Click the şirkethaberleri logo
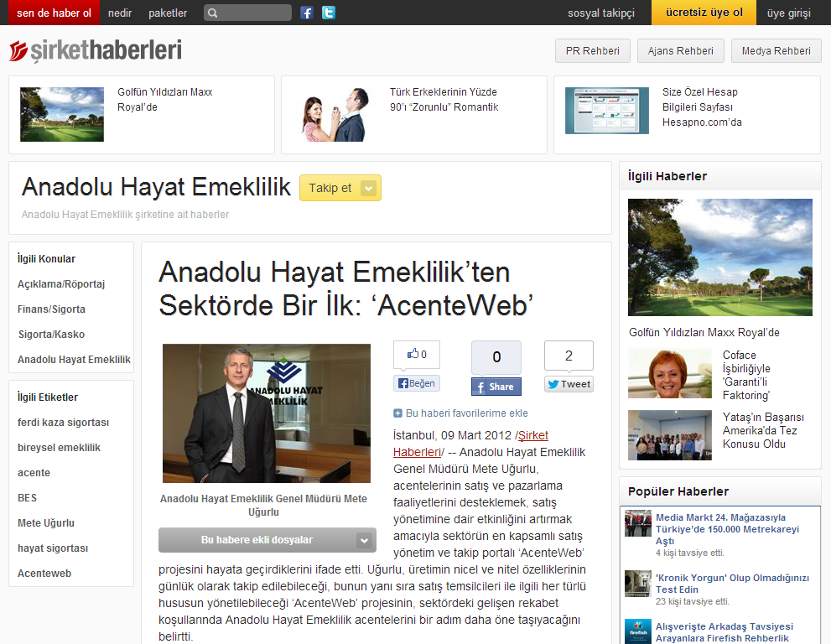Image resolution: width=831 pixels, height=644 pixels. (x=96, y=51)
